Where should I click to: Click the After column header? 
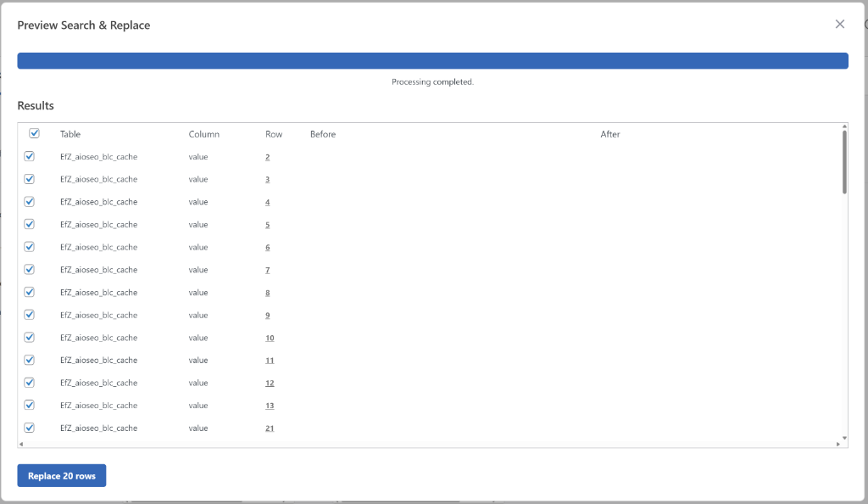[610, 133]
